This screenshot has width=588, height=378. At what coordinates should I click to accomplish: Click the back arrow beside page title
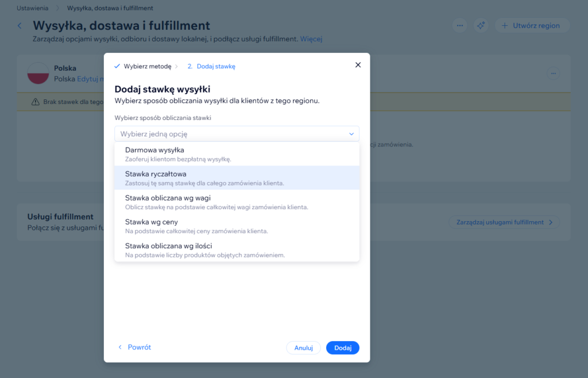click(20, 26)
